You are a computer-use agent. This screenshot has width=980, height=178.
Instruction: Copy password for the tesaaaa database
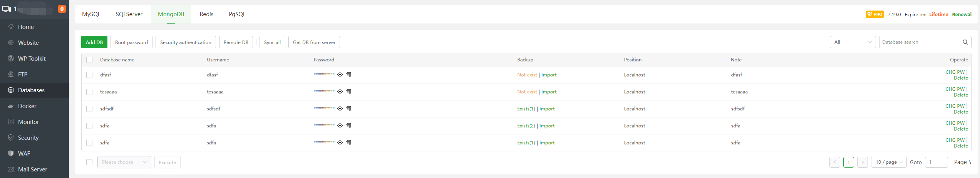point(348,92)
